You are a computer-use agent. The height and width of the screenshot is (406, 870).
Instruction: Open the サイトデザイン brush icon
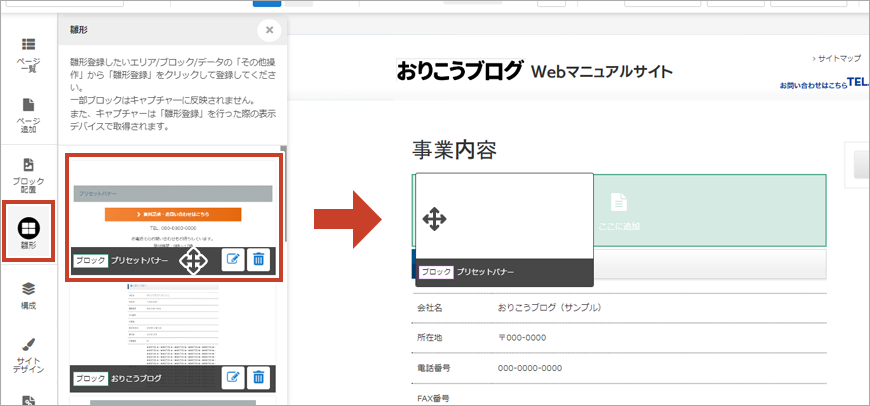coord(29,351)
